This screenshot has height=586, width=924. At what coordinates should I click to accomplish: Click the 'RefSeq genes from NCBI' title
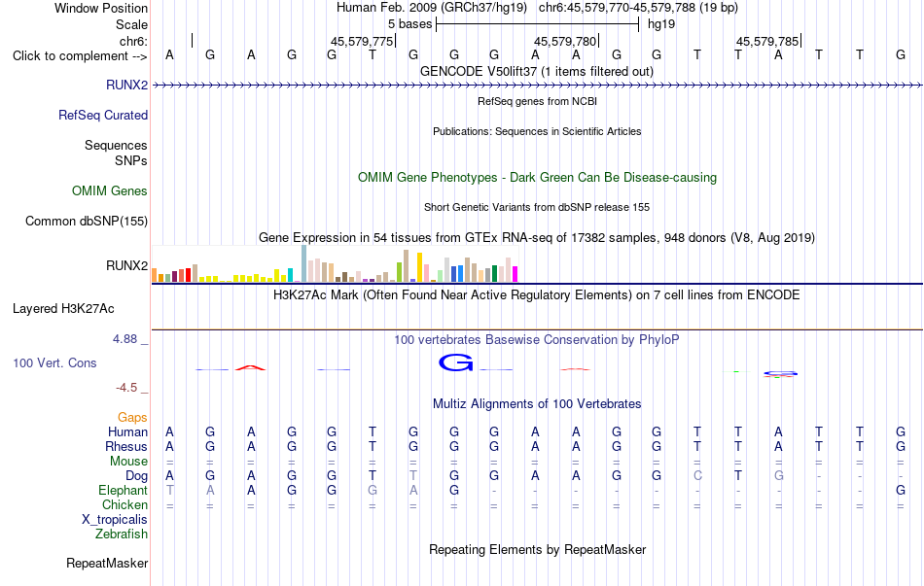[x=537, y=101]
